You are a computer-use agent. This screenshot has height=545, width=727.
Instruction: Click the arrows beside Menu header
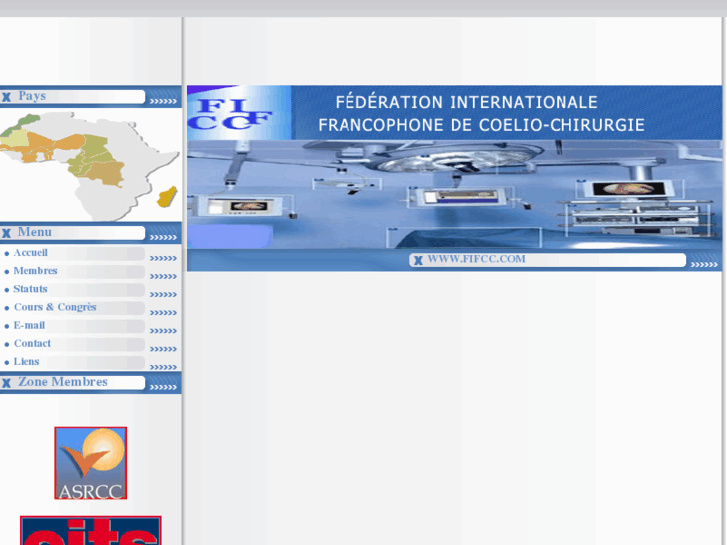163,237
